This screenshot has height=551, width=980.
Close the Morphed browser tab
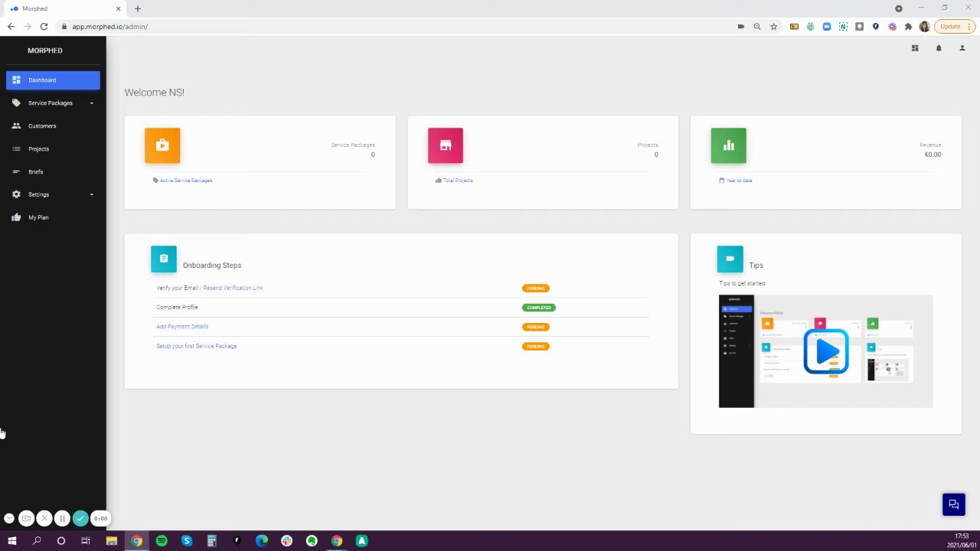click(118, 8)
